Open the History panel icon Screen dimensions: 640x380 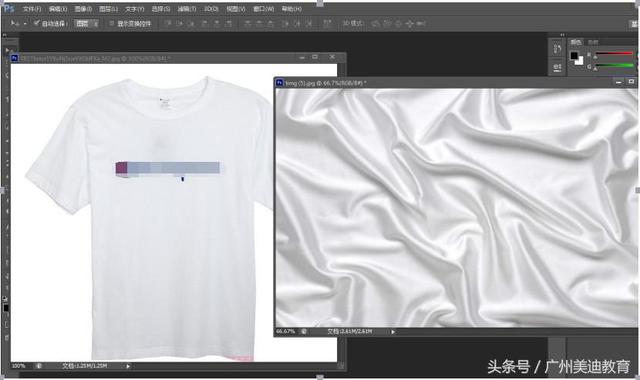557,49
